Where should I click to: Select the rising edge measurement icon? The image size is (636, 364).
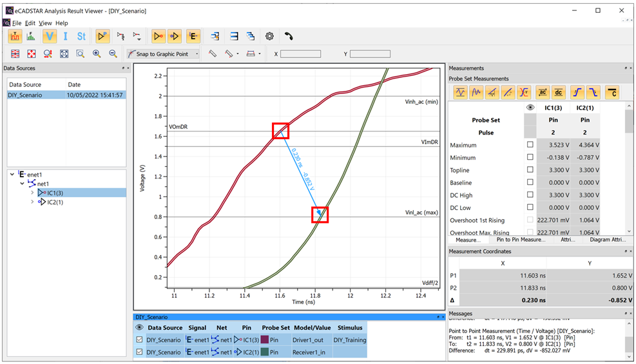coord(577,93)
